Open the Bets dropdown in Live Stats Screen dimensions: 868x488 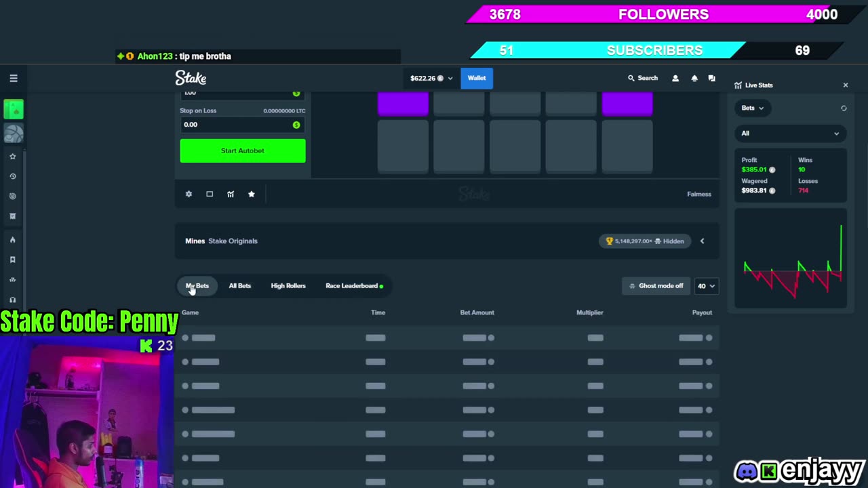[x=752, y=108]
